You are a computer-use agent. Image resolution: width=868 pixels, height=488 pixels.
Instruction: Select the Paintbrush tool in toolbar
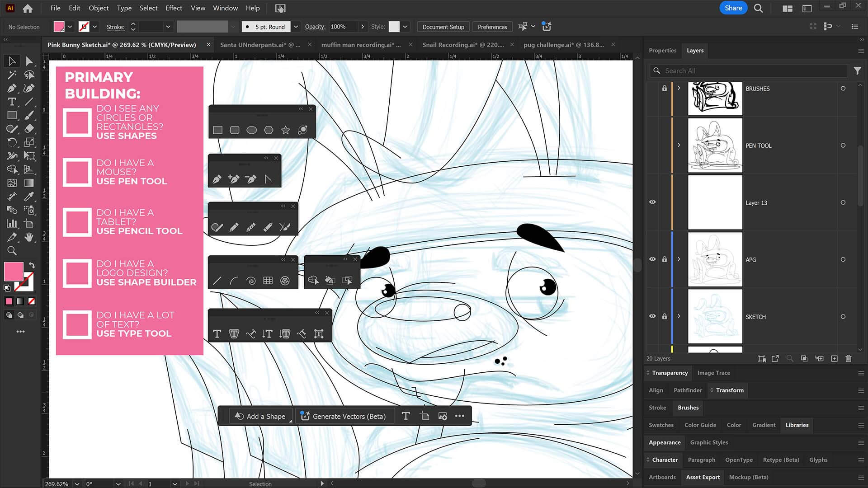(29, 115)
